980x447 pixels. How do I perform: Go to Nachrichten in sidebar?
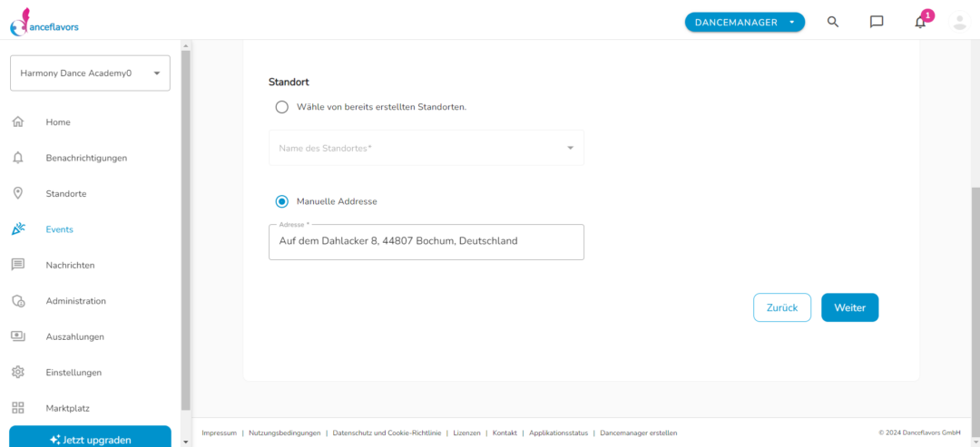click(70, 265)
